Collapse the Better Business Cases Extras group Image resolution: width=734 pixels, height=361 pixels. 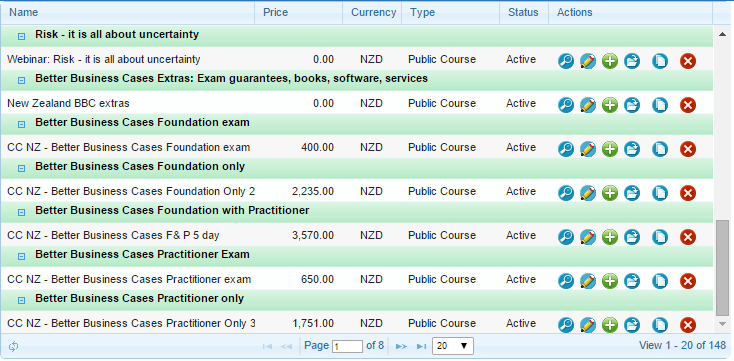(x=22, y=81)
